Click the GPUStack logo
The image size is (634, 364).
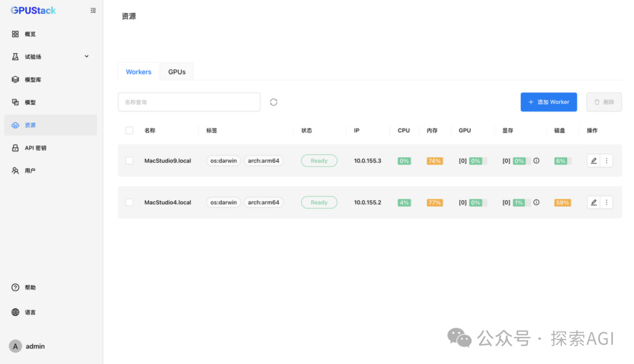click(33, 11)
